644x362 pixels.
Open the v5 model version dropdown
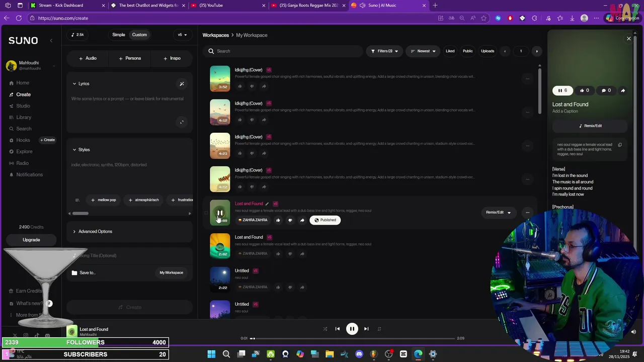click(x=182, y=35)
